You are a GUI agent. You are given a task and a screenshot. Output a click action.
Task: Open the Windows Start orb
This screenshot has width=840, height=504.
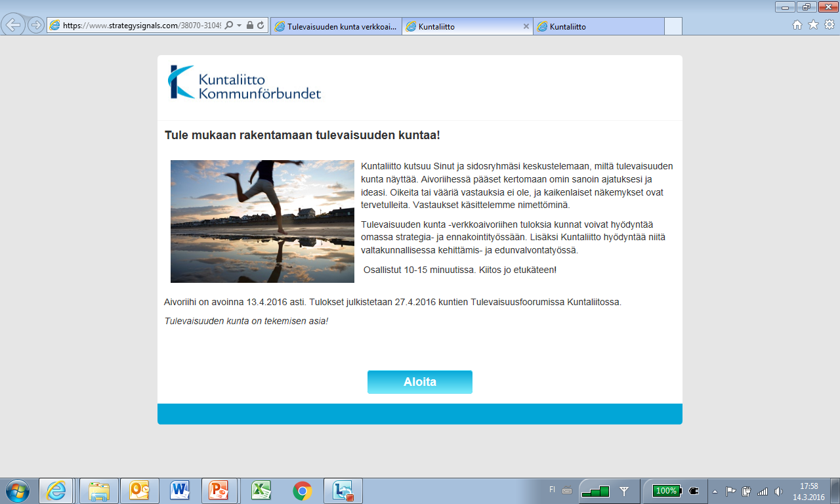coord(17,491)
